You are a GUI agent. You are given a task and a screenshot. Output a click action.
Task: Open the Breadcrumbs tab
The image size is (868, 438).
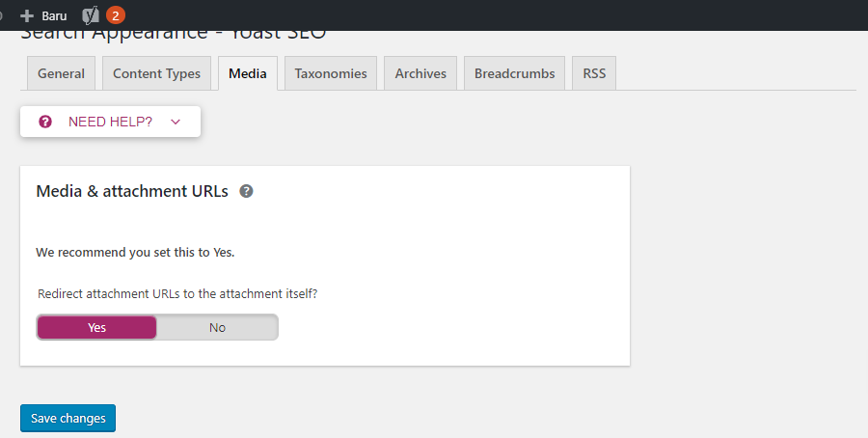click(x=514, y=73)
